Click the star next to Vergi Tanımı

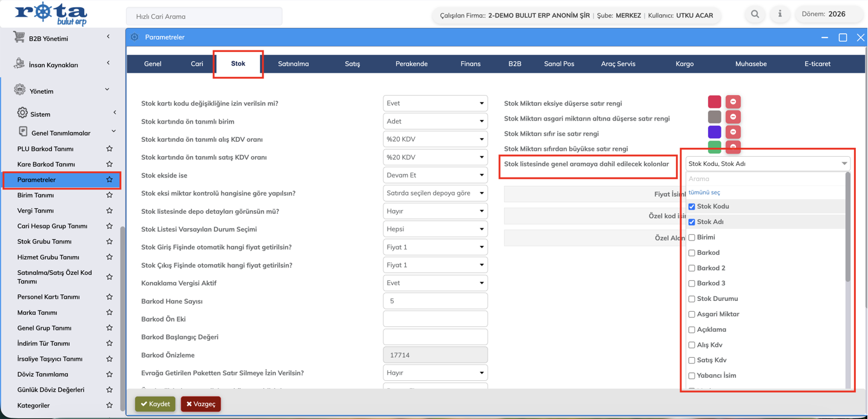pos(109,211)
